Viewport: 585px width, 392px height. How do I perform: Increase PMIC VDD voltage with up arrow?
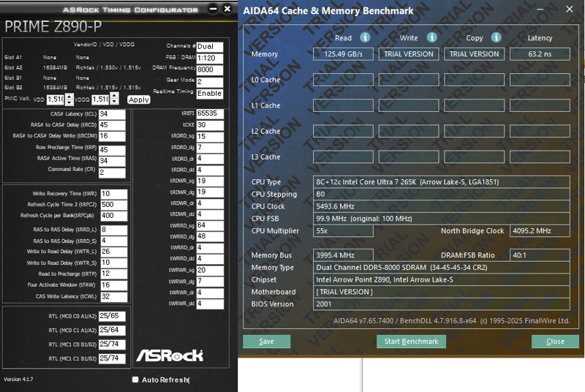[69, 97]
